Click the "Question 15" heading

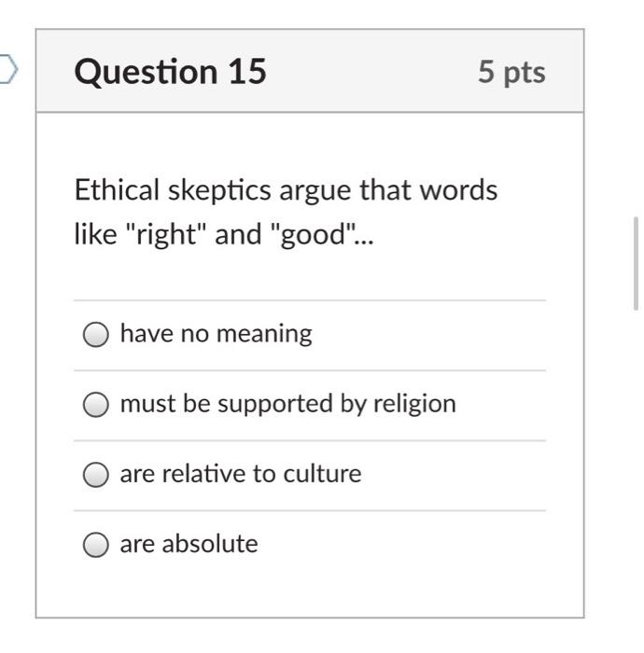click(171, 72)
